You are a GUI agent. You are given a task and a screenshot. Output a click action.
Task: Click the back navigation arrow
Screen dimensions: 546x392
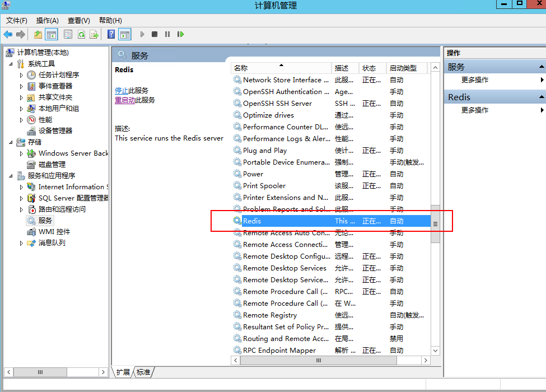pos(7,34)
